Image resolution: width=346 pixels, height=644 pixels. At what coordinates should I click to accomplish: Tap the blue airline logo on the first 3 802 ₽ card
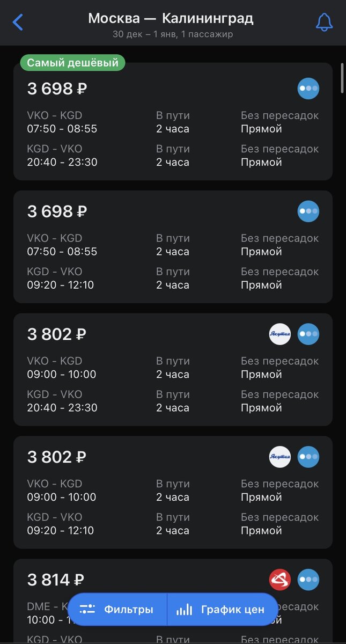(308, 334)
